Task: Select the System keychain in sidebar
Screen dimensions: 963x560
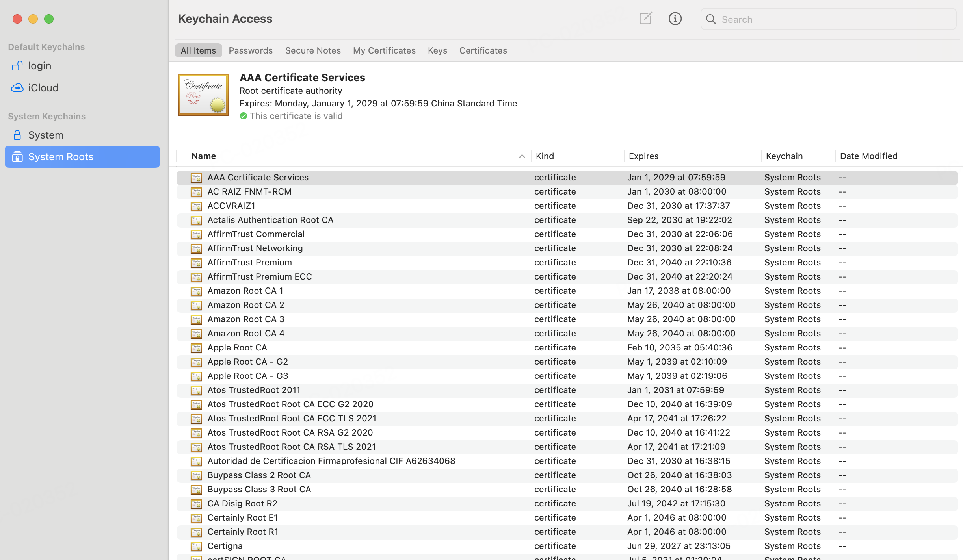Action: (82, 135)
